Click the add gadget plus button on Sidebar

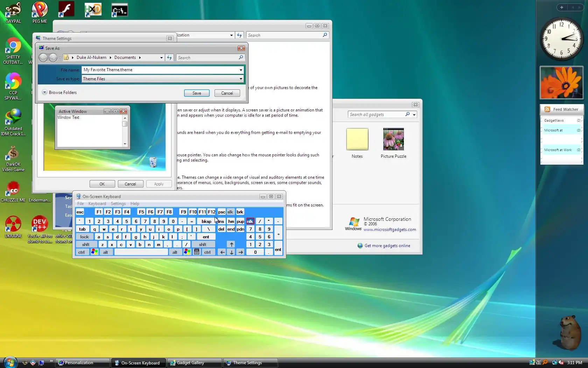[561, 7]
